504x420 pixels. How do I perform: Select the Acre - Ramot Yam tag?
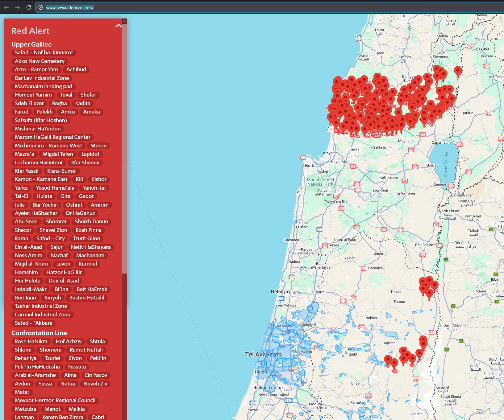pos(36,70)
